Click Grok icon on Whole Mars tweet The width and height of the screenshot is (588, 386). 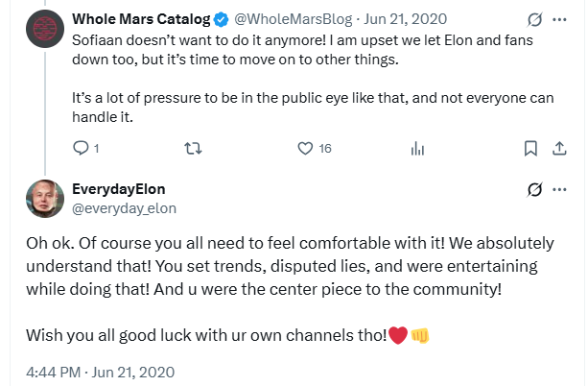click(533, 18)
